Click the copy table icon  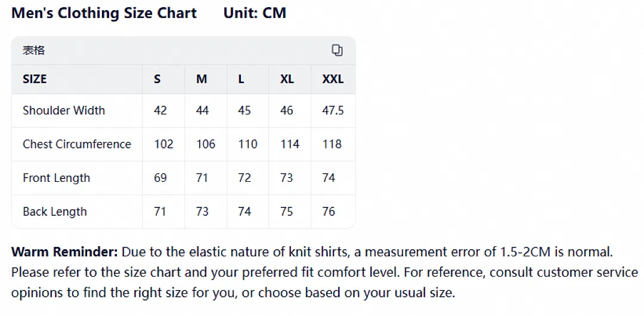337,50
